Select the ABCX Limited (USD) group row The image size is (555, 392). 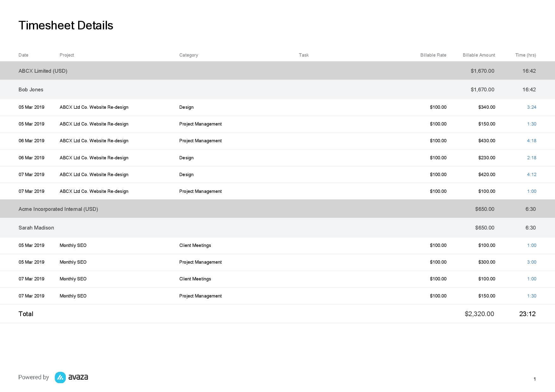tap(277, 71)
